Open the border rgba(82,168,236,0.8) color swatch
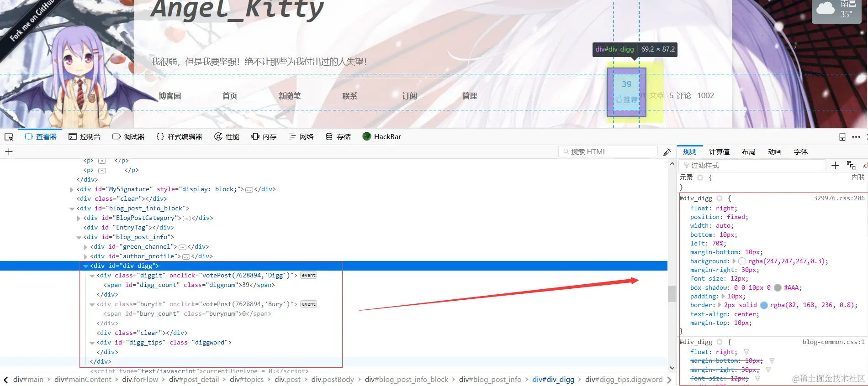This screenshot has width=868, height=386. point(764,305)
